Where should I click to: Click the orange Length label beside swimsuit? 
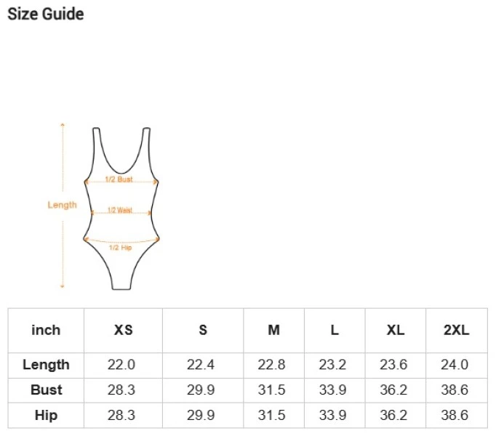(62, 205)
